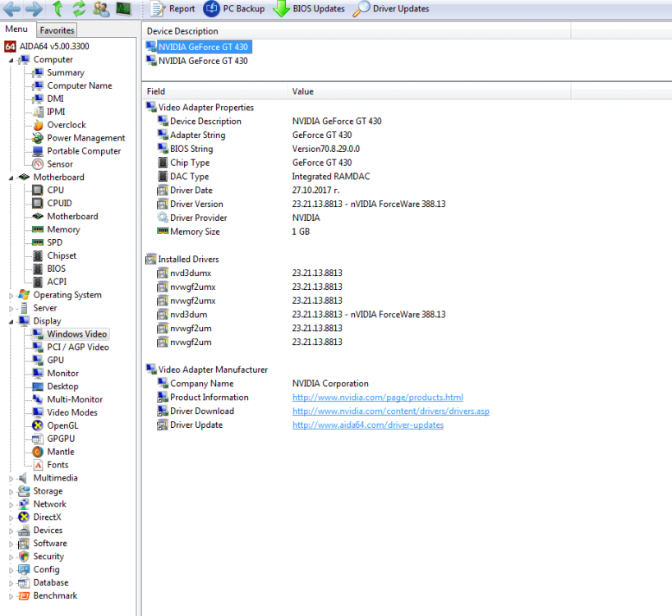Expand the Server tree node
672x616 pixels.
pos(12,309)
